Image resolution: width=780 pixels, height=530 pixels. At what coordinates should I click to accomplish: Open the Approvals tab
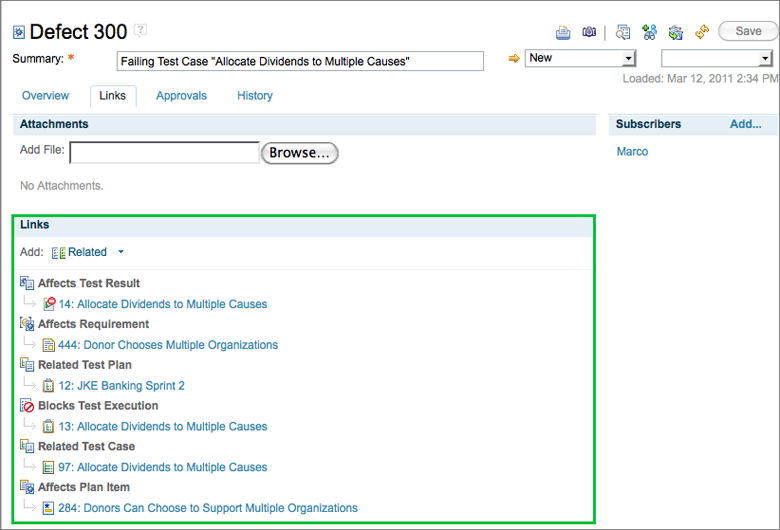point(182,96)
